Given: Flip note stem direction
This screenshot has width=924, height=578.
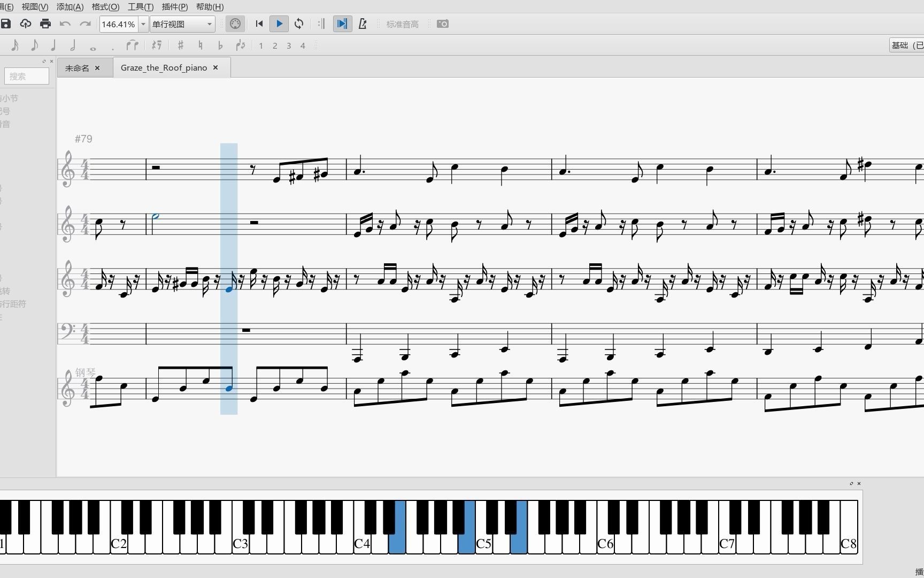Looking at the screenshot, I should 241,45.
